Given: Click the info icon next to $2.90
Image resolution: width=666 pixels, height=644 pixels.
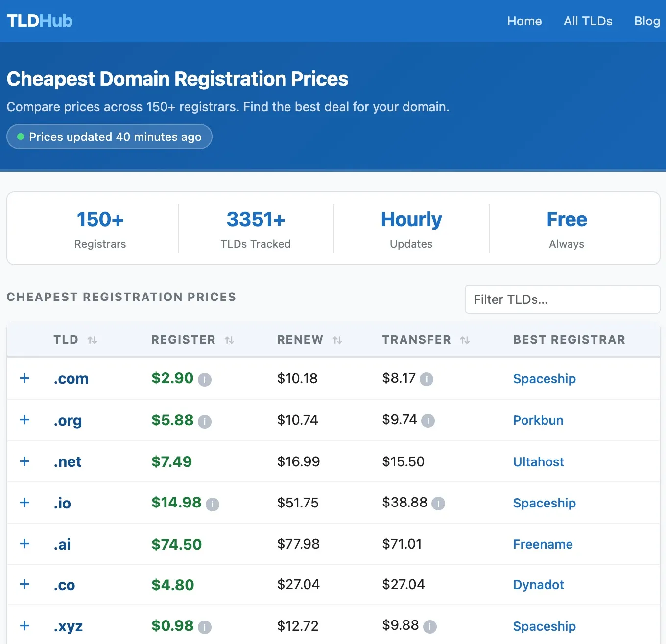Looking at the screenshot, I should click(205, 379).
